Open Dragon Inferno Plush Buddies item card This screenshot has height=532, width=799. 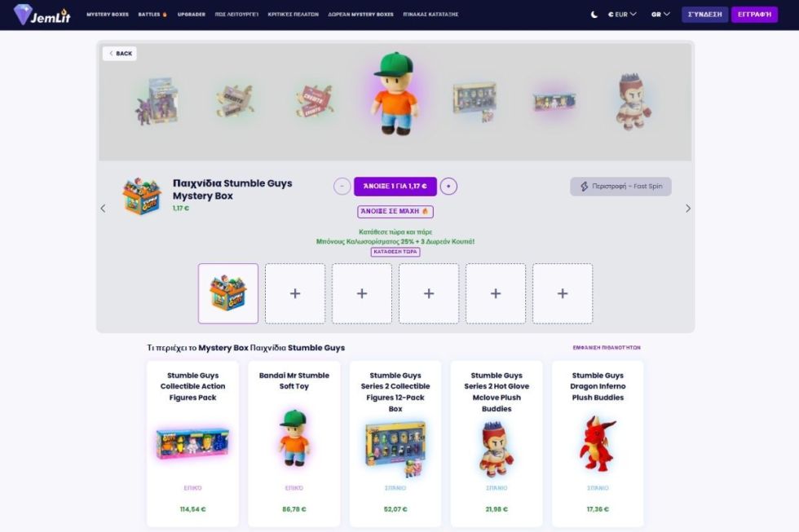[598, 443]
